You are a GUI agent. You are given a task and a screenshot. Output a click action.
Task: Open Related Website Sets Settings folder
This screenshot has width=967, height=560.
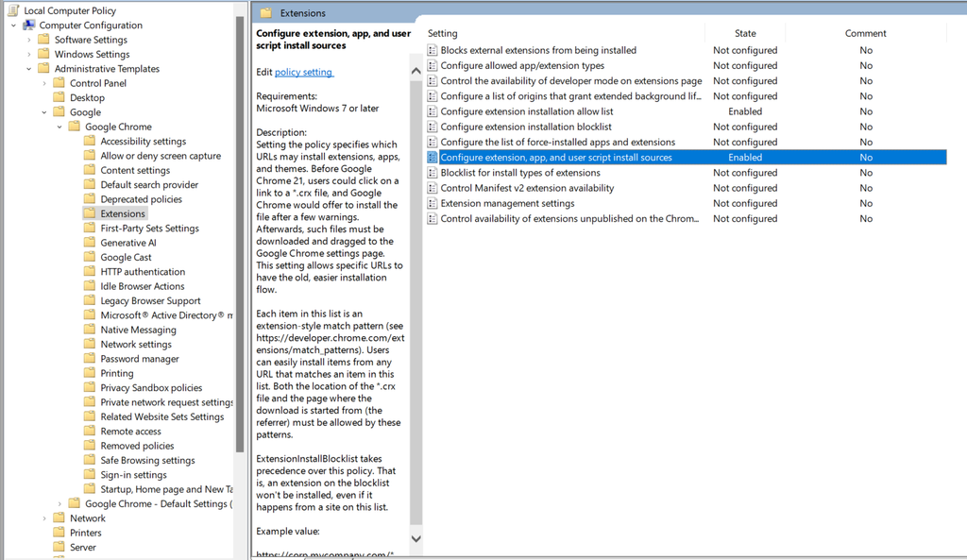click(x=162, y=416)
